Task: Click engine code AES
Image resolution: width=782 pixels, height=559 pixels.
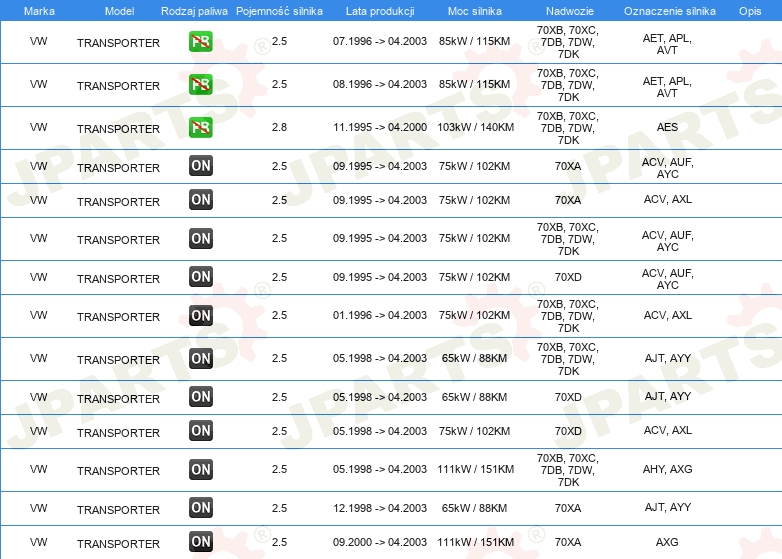Action: point(667,127)
